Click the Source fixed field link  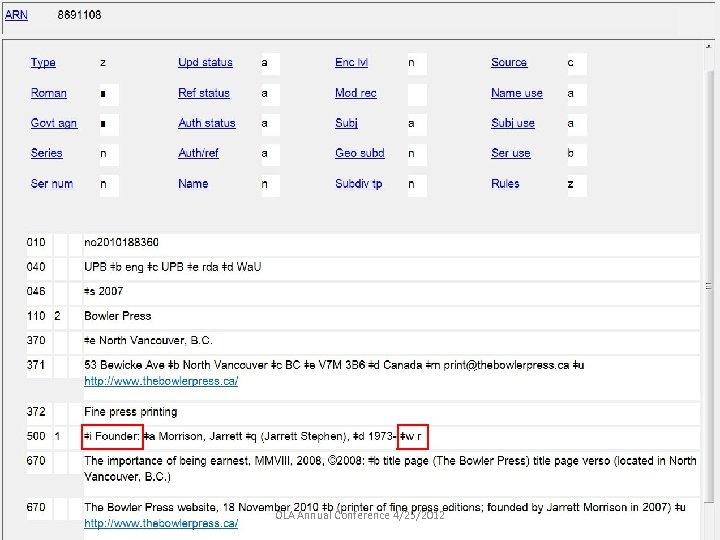tap(509, 62)
